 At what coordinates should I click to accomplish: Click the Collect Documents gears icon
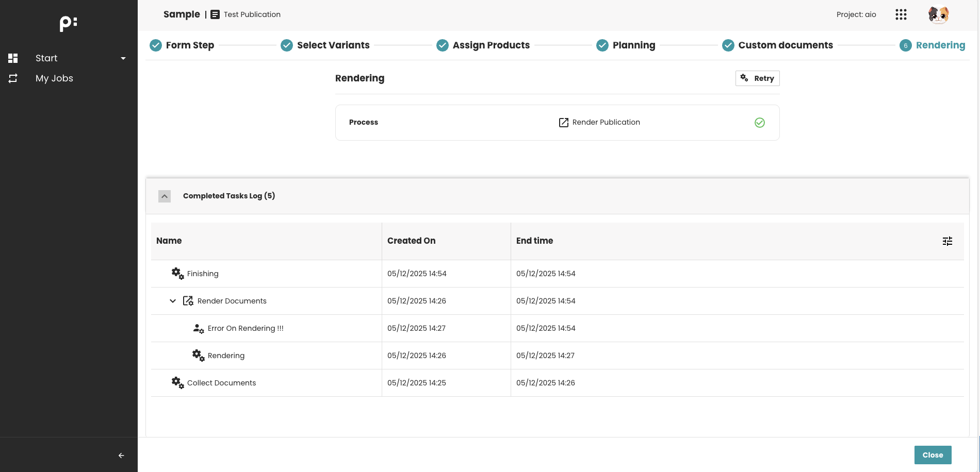(x=177, y=383)
